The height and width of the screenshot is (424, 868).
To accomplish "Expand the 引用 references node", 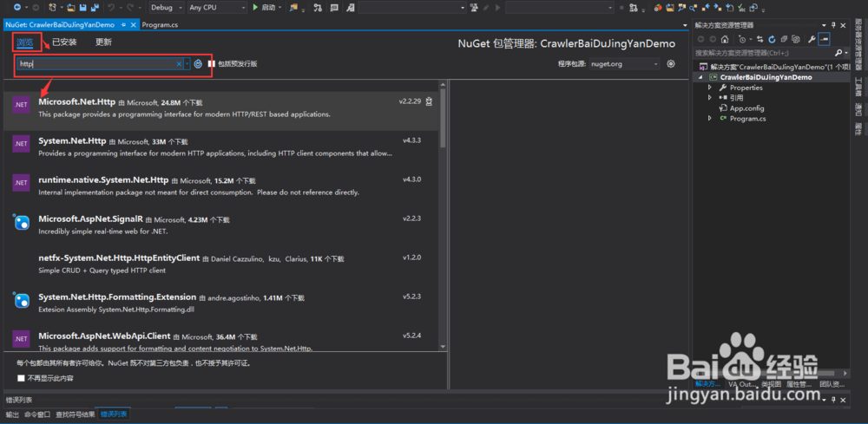I will click(710, 98).
